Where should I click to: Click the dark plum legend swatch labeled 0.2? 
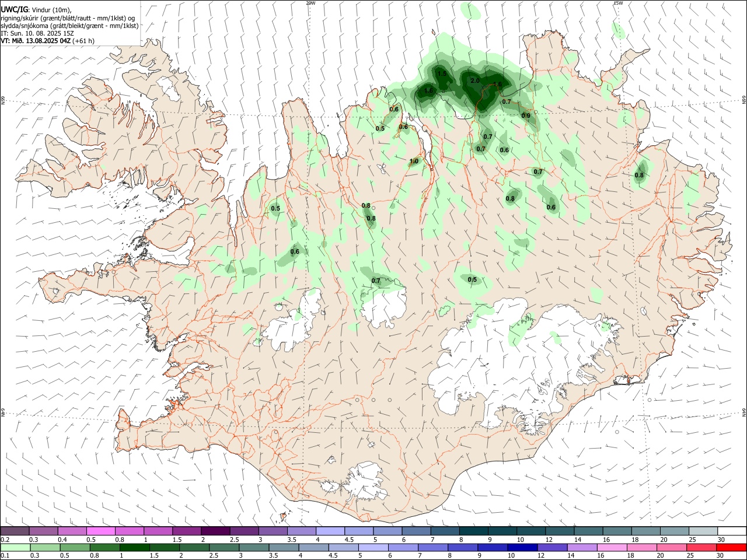point(15,531)
